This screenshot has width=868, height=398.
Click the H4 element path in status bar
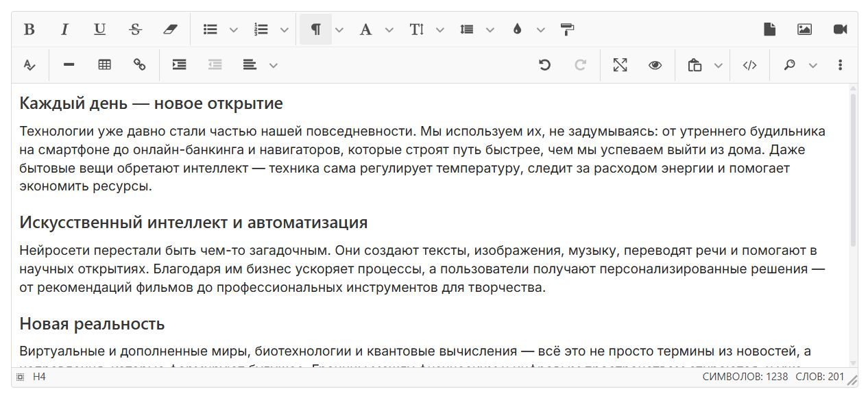[39, 377]
